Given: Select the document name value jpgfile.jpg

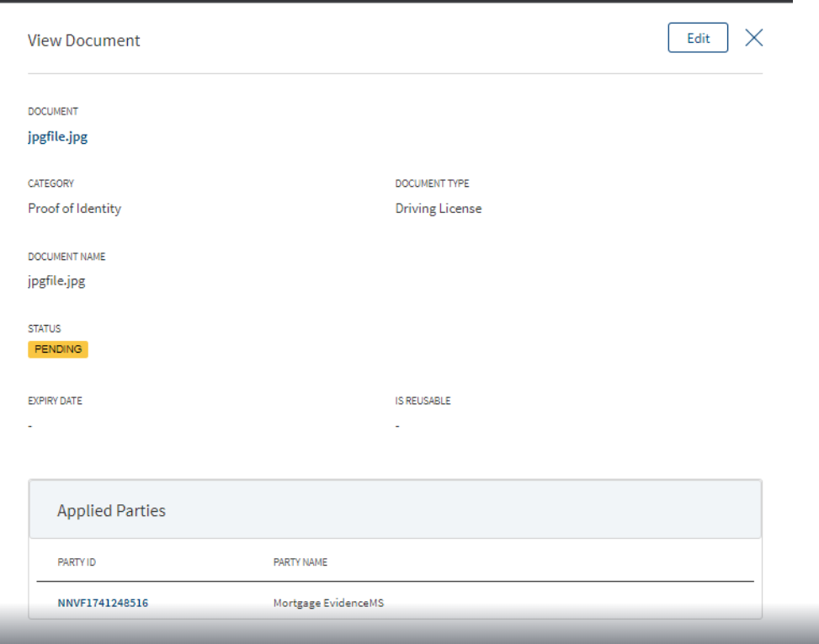Looking at the screenshot, I should coord(56,281).
